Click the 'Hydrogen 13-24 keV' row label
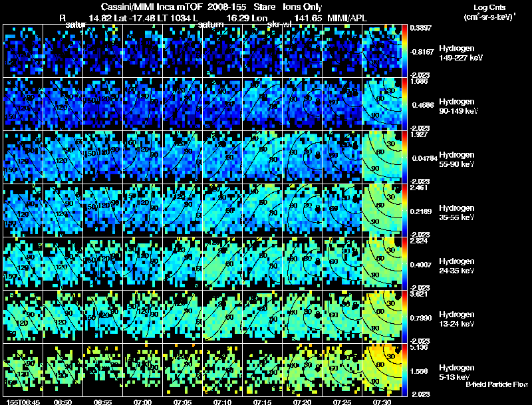The width and height of the screenshot is (532, 405). pos(457,319)
